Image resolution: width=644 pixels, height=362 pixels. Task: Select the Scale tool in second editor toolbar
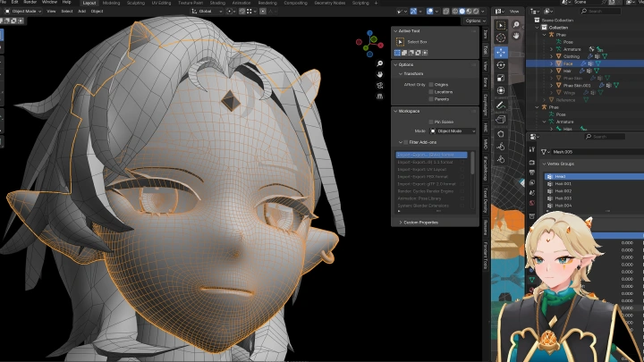(501, 78)
